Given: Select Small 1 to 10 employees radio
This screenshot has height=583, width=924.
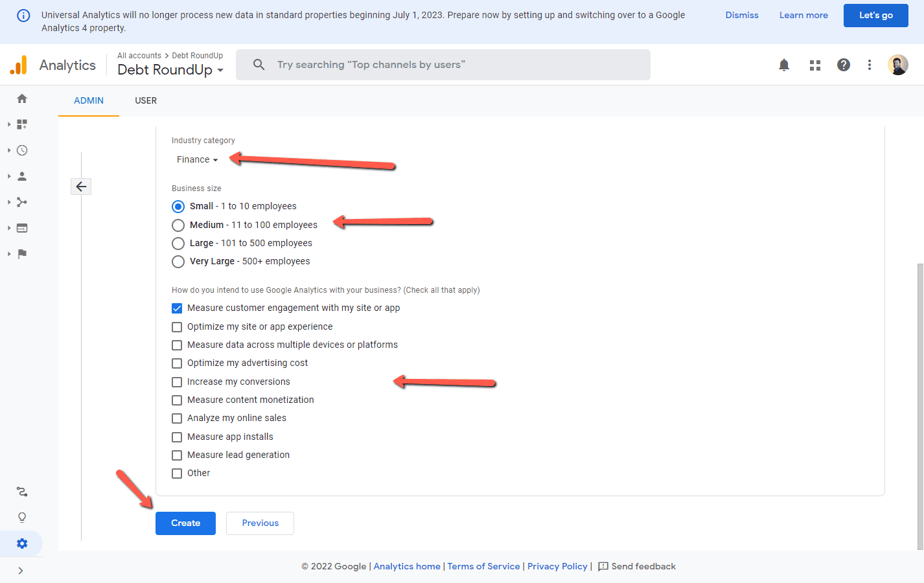Looking at the screenshot, I should (x=178, y=207).
